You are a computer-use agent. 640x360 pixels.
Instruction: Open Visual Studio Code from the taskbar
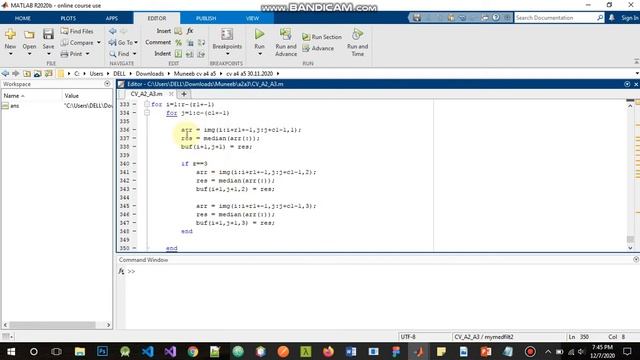(x=148, y=351)
